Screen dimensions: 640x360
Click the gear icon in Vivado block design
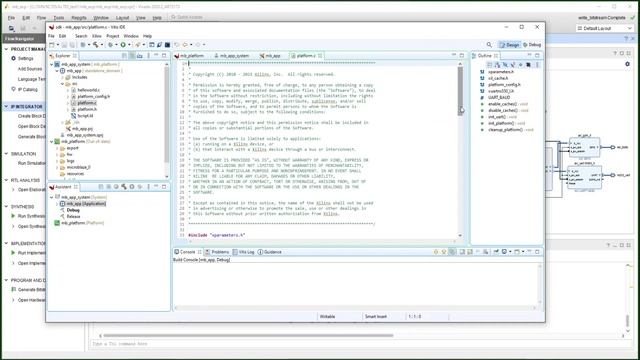click(x=627, y=64)
